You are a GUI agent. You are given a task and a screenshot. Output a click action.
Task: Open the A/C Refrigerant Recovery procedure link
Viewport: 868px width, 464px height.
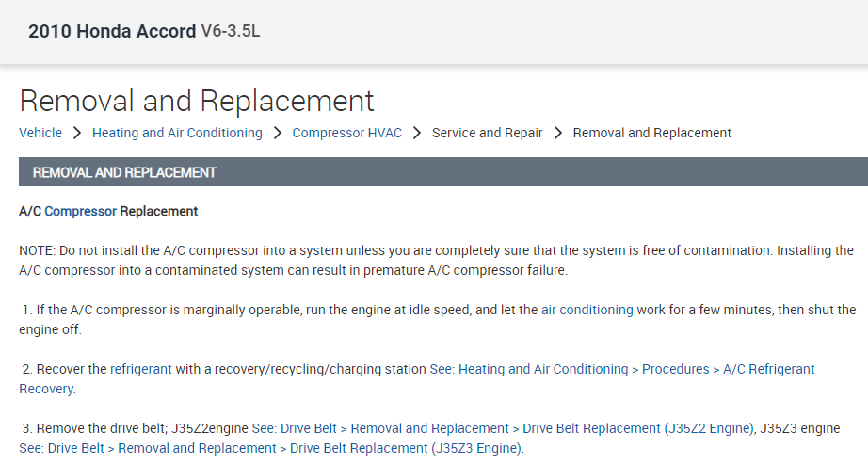(x=621, y=369)
